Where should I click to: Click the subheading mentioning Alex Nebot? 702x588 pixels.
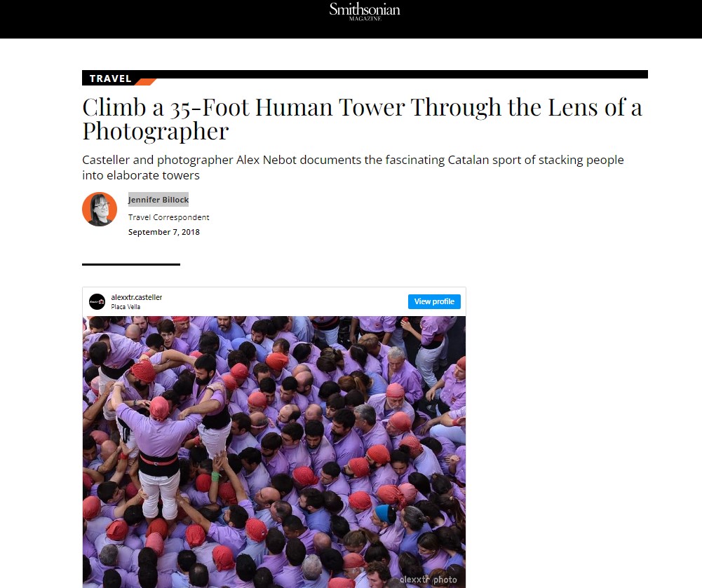353,167
